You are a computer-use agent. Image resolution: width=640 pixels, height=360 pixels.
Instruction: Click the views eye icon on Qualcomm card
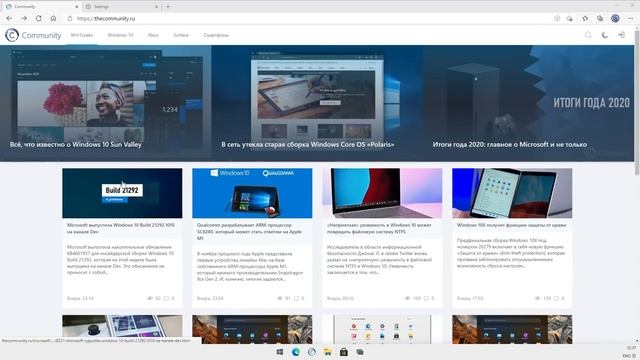pos(280,298)
